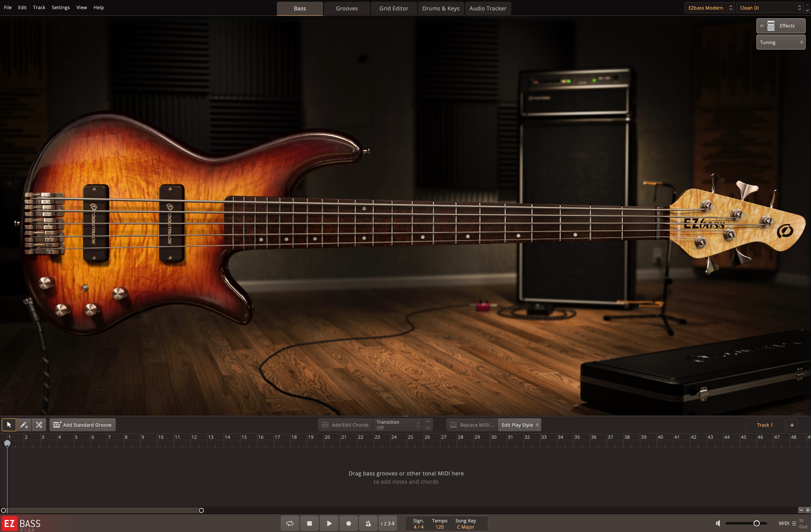This screenshot has width=811, height=532.
Task: Switch to the Bass tab
Action: click(300, 8)
